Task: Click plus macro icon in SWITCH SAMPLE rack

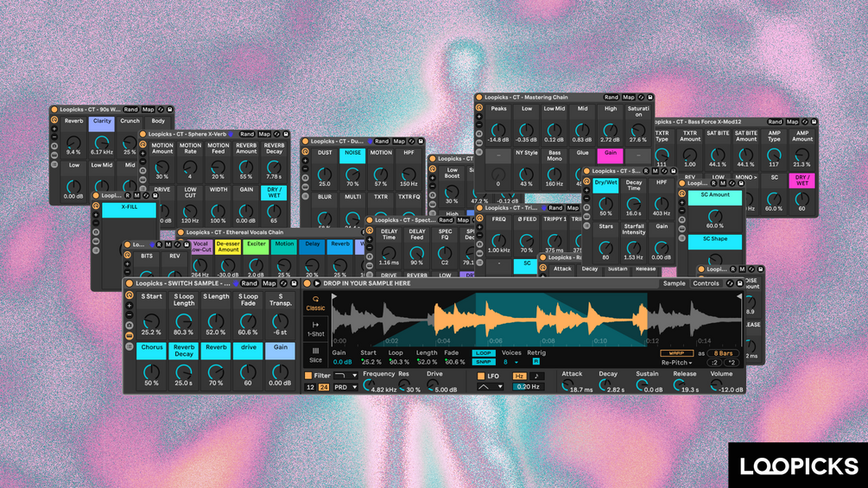Action: tap(129, 306)
